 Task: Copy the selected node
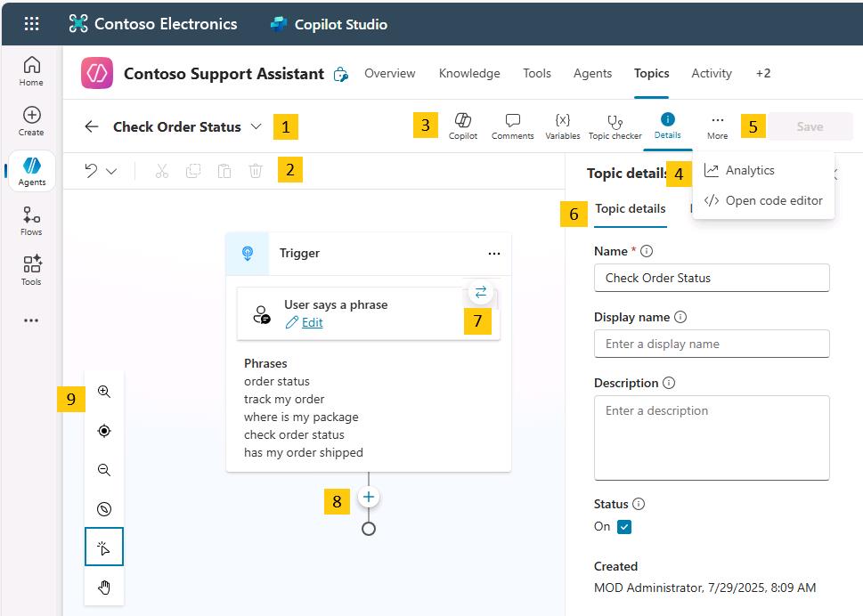tap(193, 171)
